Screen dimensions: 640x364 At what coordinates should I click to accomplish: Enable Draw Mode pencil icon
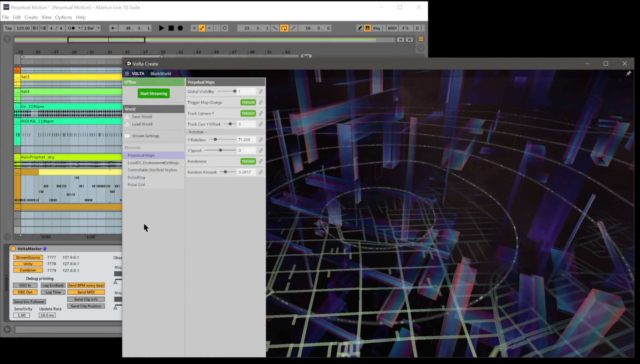tap(360, 28)
